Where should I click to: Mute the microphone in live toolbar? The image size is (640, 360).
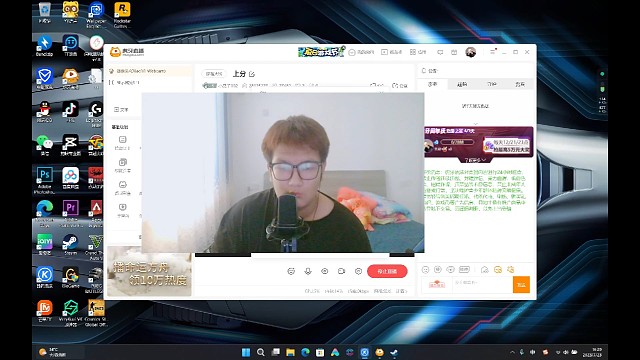308,271
